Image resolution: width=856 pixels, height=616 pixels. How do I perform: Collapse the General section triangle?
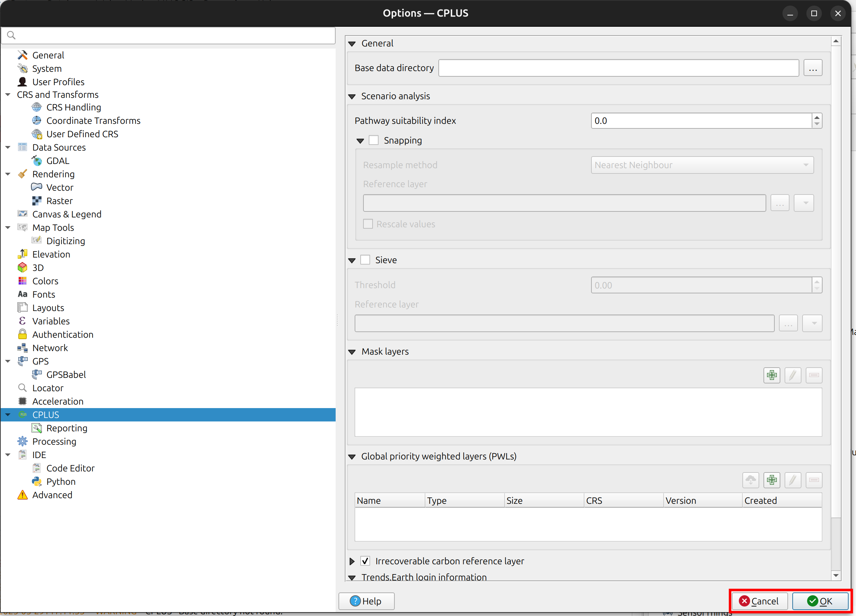pos(352,44)
